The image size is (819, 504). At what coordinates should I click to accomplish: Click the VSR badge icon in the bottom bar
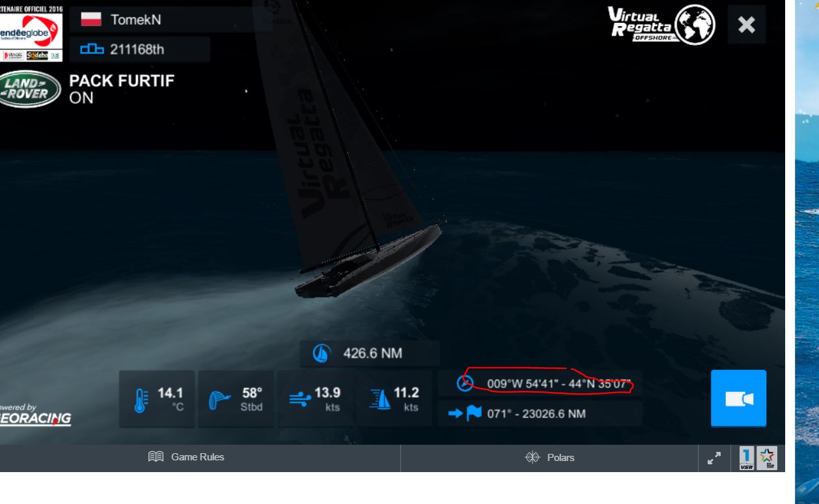pyautogui.click(x=747, y=458)
